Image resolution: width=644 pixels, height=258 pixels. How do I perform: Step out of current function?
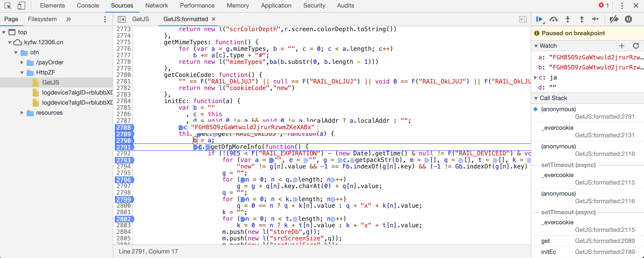tap(582, 19)
